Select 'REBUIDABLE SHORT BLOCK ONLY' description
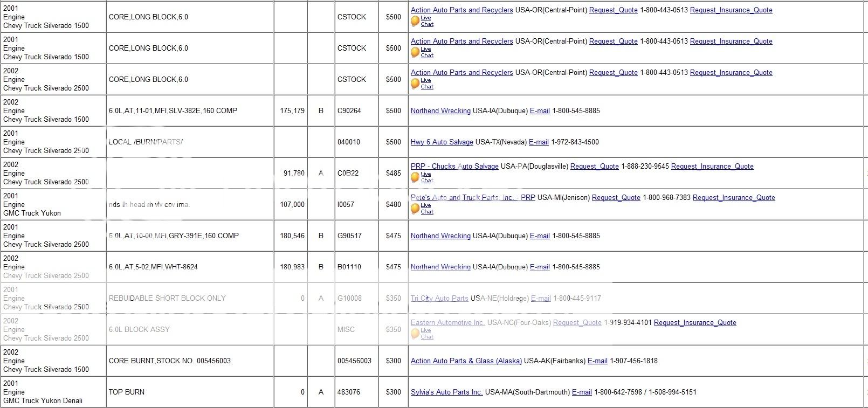The width and height of the screenshot is (868, 408). (190, 298)
